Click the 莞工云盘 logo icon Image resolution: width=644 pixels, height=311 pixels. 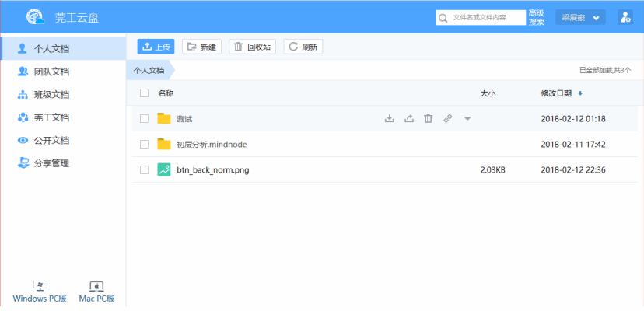35,17
